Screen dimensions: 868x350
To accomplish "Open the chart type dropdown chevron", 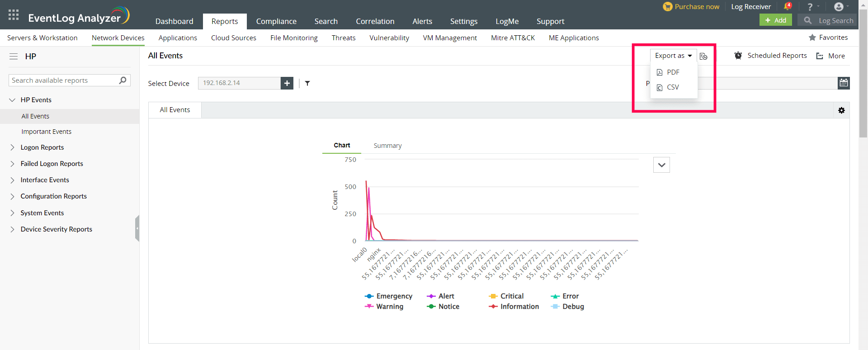I will tap(661, 165).
